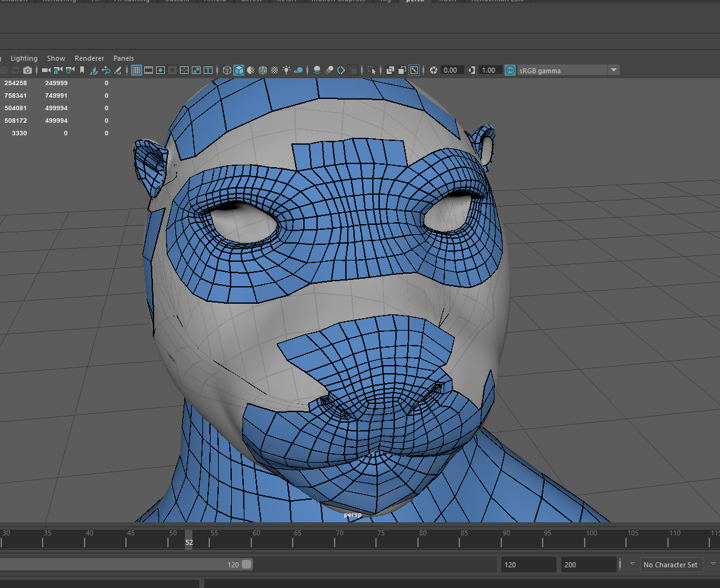Open the Lighting panel menu
Screen dimensions: 720x588
(x=24, y=58)
